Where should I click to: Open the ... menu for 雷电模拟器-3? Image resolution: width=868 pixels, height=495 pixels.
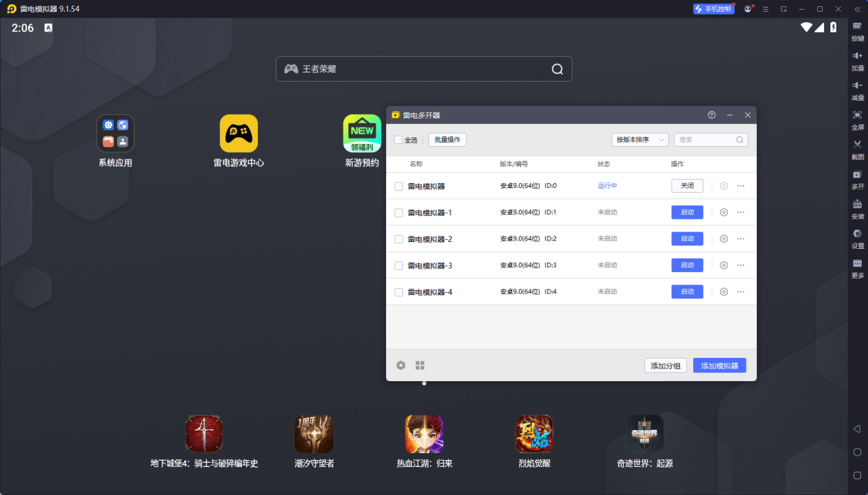[x=740, y=265]
